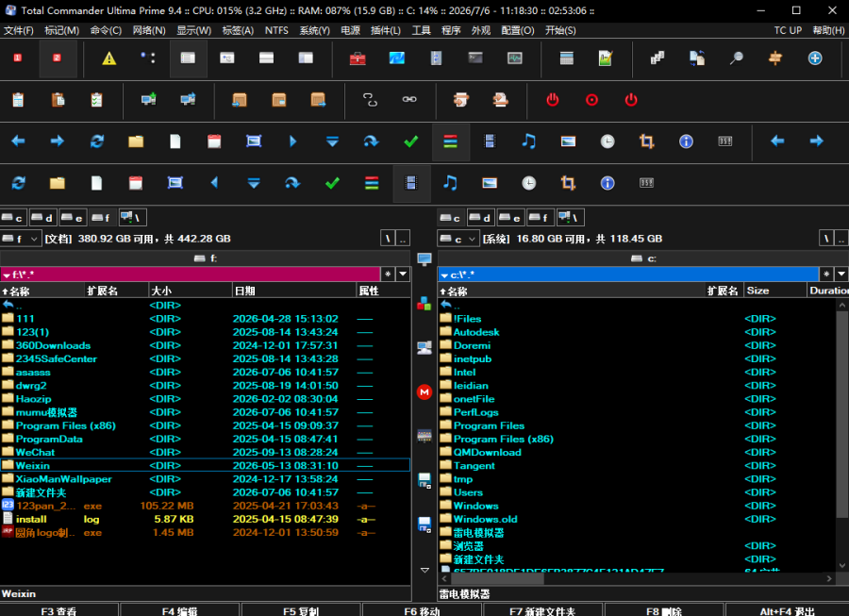Screen dimensions: 849x616
Task: Click the F8 删除 button
Action: pyautogui.click(x=664, y=610)
